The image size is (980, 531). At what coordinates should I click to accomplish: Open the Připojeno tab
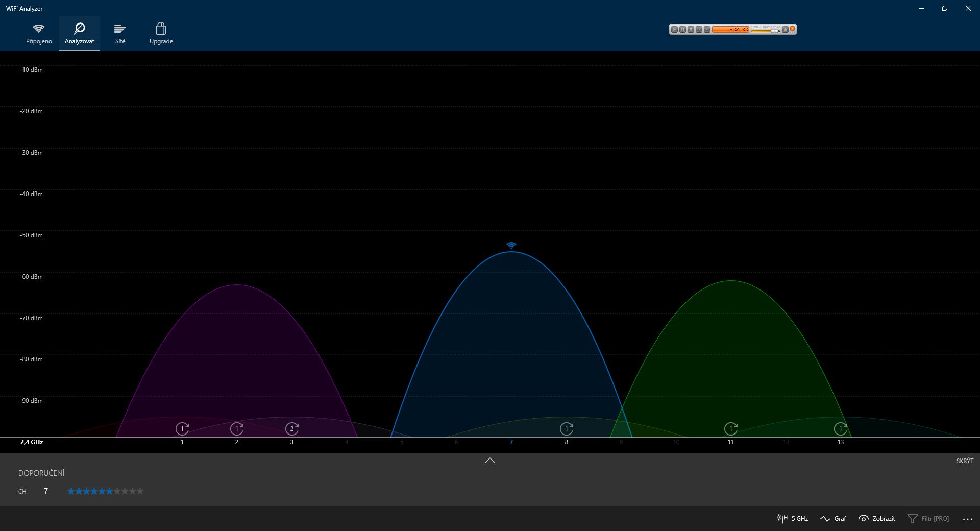point(39,34)
